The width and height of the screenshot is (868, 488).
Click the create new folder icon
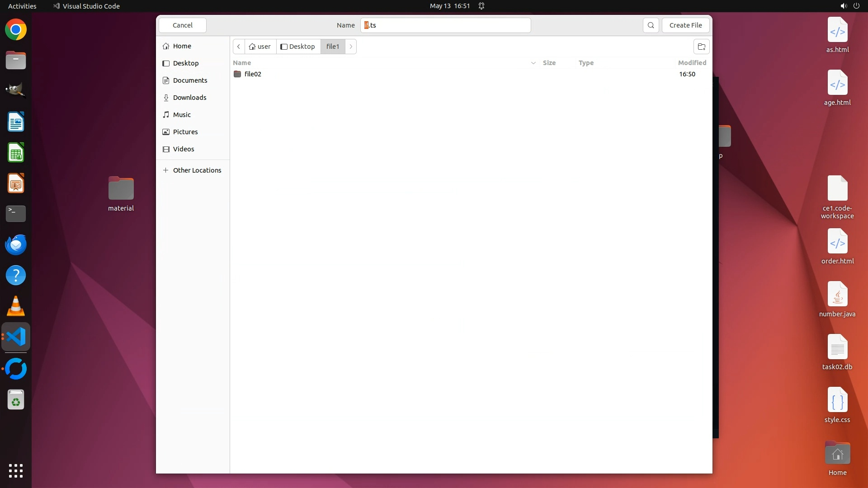pos(701,47)
